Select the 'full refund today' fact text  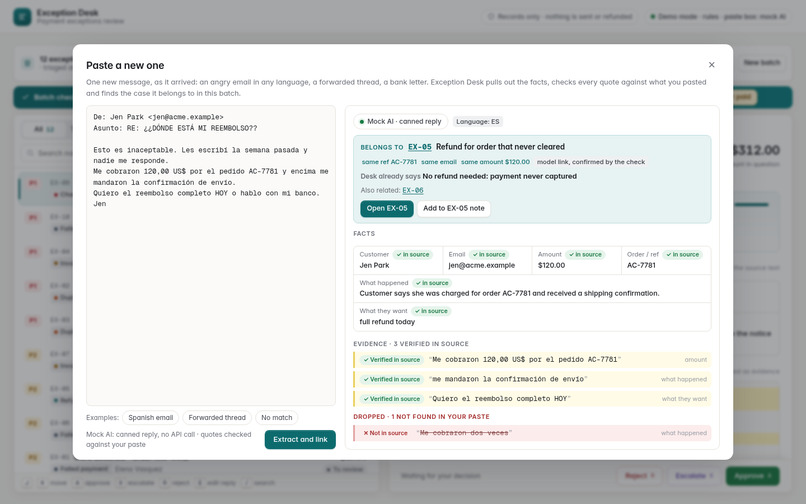pyautogui.click(x=387, y=322)
